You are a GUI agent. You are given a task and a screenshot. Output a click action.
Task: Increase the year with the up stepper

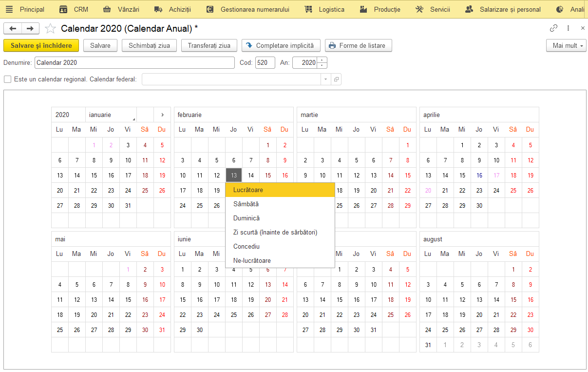click(x=322, y=60)
